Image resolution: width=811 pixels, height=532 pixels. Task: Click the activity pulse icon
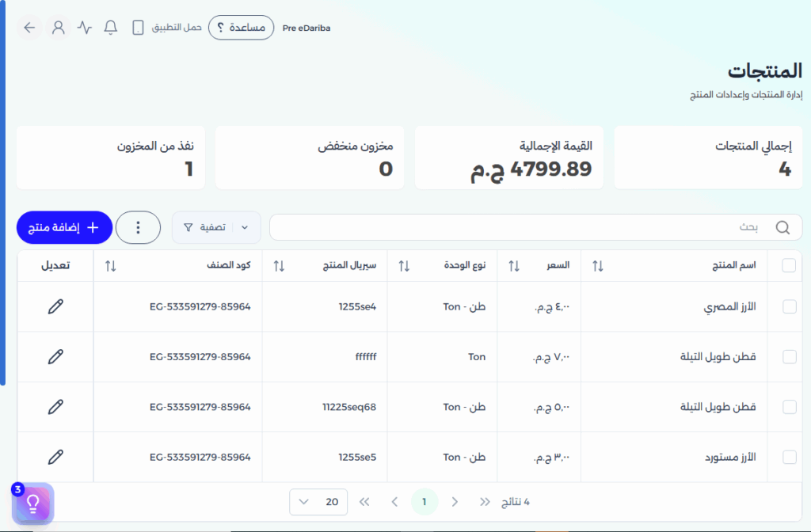click(x=84, y=27)
